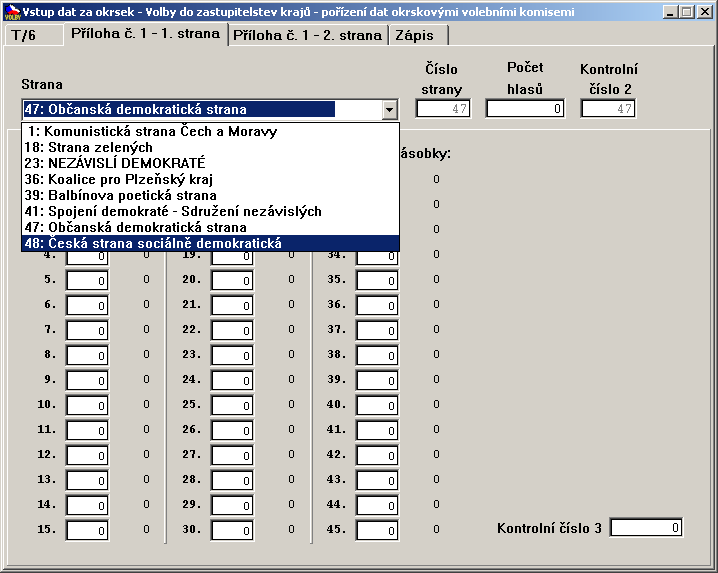This screenshot has height=573, width=718.
Task: Choose 18: Strana zelených from list
Action: pos(210,147)
